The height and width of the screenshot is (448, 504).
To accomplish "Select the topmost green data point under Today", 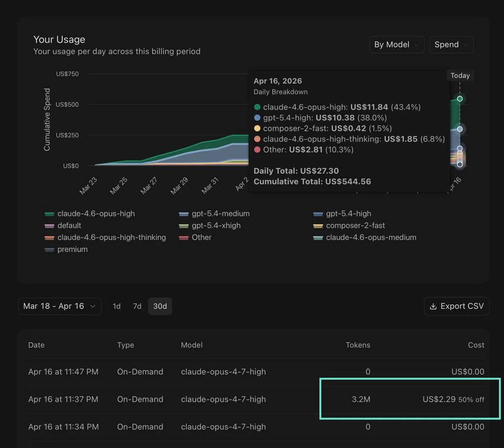I will [460, 98].
